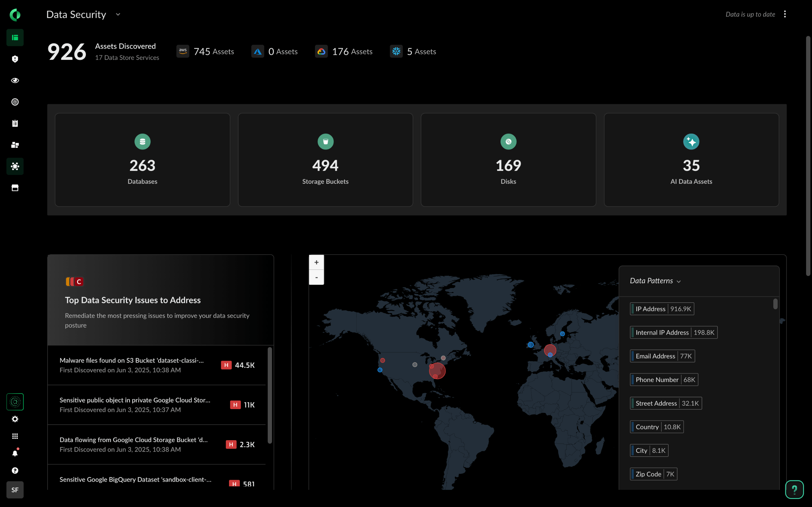Open the data visibility eye icon
Viewport: 812px width, 507px height.
(x=15, y=80)
